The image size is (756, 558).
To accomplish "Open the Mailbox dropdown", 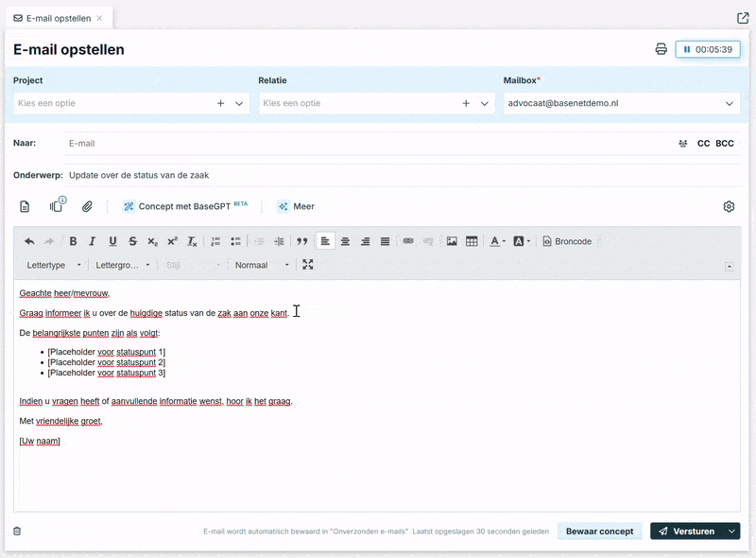I will pos(620,103).
